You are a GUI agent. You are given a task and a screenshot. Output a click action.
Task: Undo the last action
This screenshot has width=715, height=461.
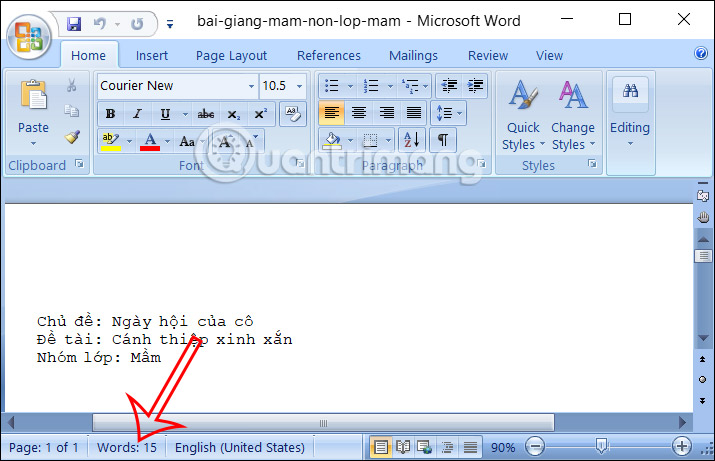[99, 23]
